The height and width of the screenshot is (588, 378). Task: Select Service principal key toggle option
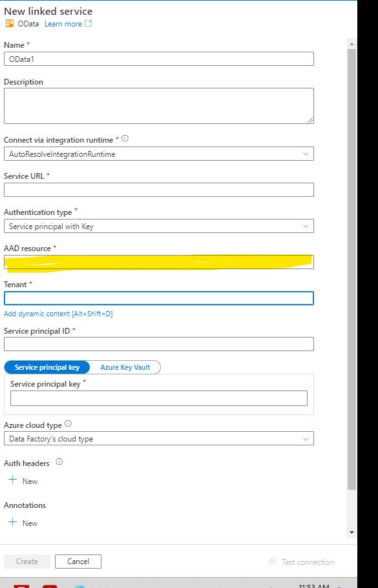tap(47, 367)
